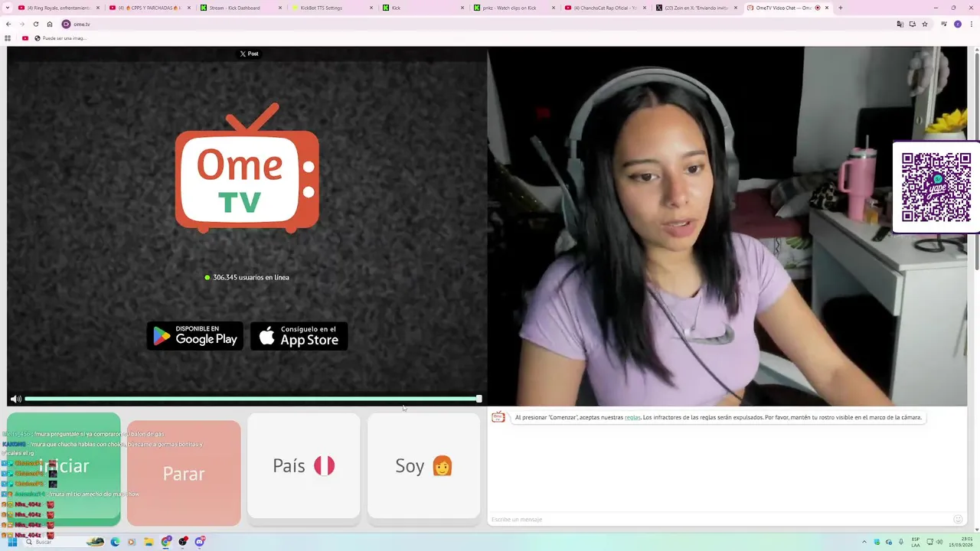Open the reglas rules link
This screenshot has height=551, width=980.
click(632, 418)
